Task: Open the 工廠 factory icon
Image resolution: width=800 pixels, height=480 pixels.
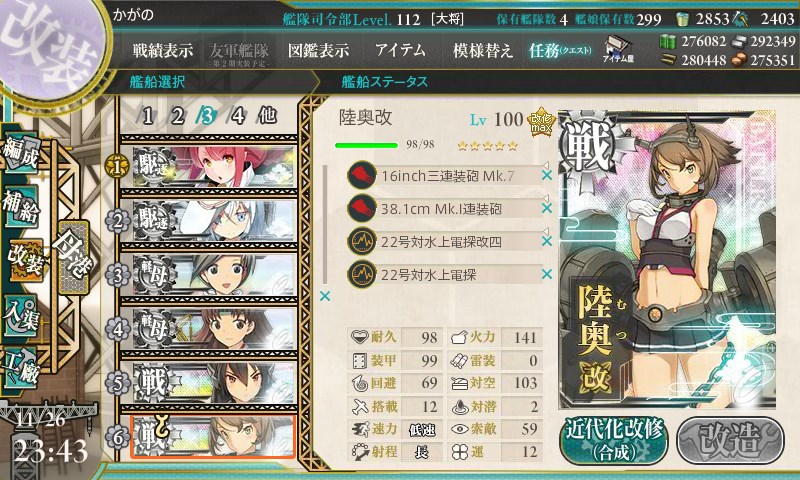Action: click(x=20, y=368)
